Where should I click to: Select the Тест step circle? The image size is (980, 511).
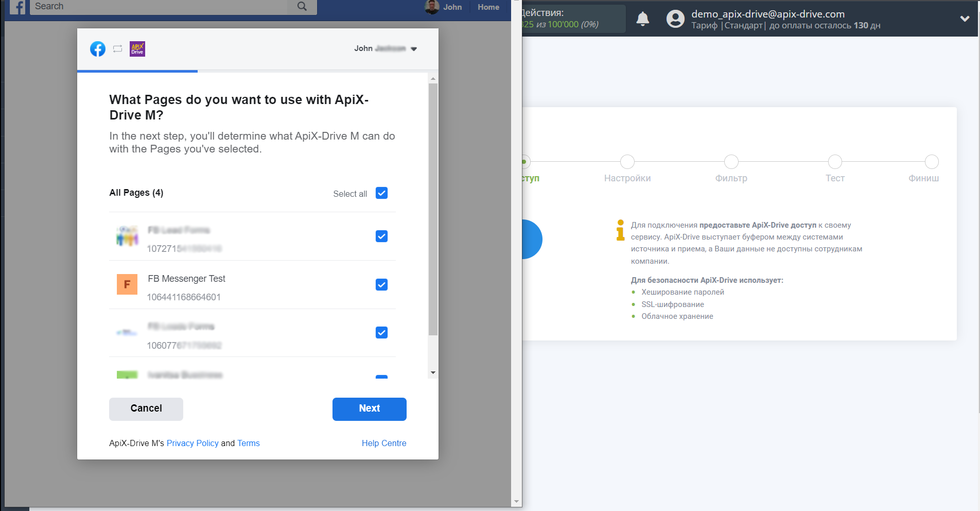(835, 162)
